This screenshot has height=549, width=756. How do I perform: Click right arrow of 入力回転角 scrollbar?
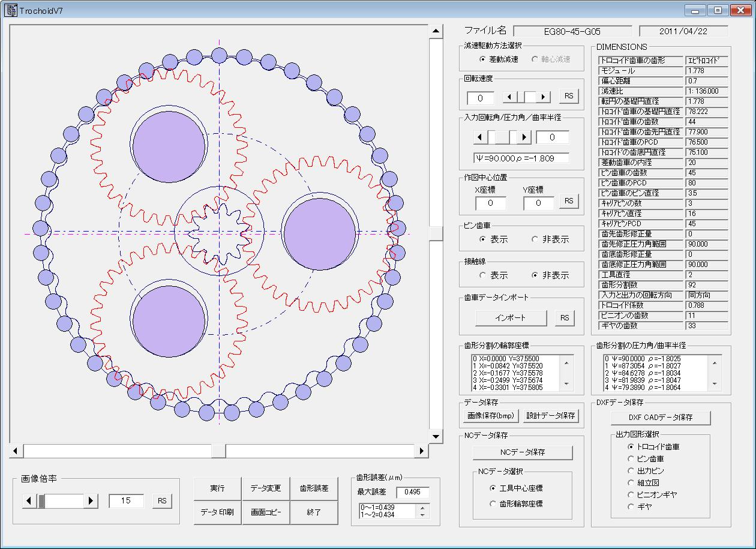[524, 137]
